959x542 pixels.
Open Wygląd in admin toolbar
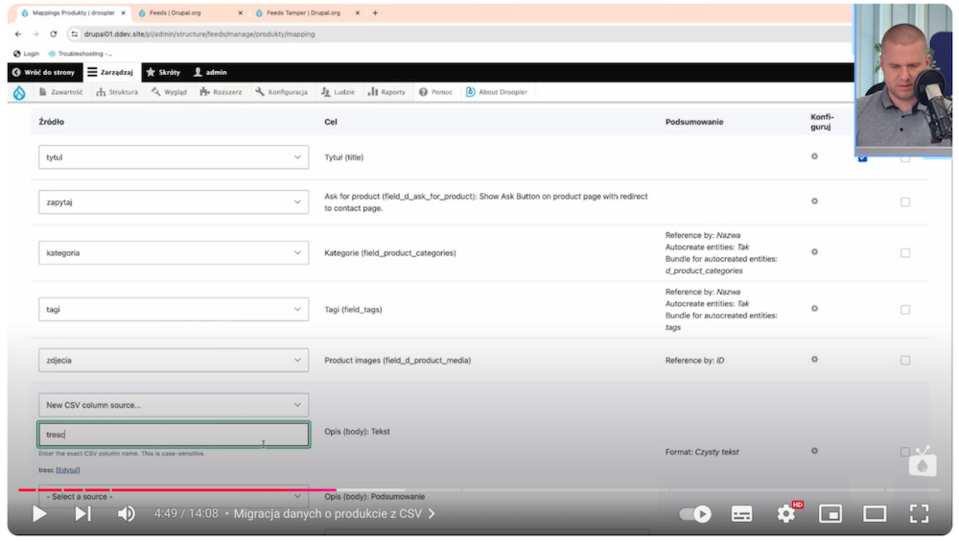tap(169, 92)
